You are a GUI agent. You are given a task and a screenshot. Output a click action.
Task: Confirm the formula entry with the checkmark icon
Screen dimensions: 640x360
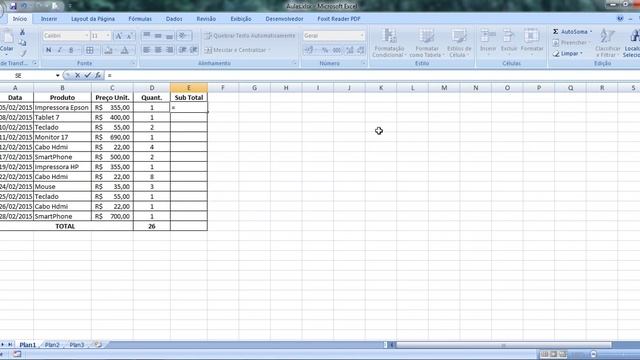point(87,76)
